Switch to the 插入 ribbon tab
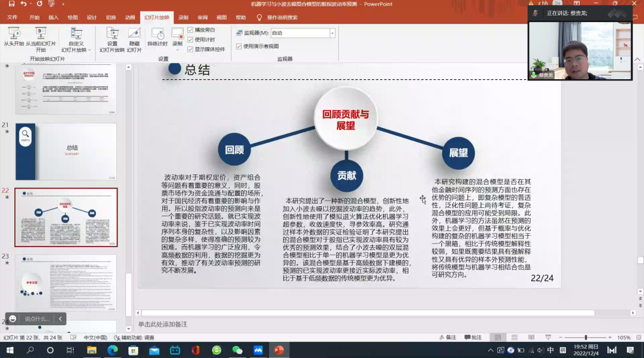644x358 pixels. (x=54, y=17)
